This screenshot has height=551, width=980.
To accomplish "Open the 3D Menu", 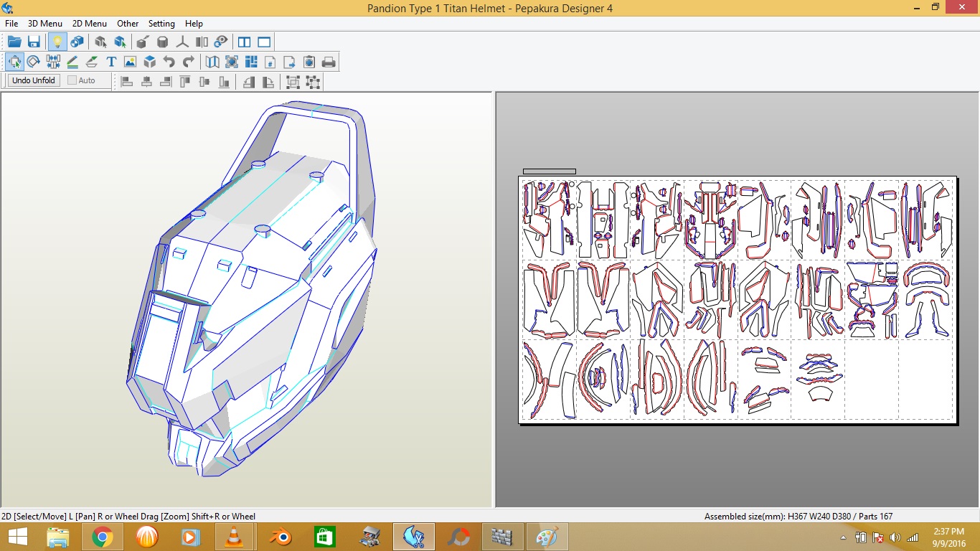I will (x=45, y=24).
